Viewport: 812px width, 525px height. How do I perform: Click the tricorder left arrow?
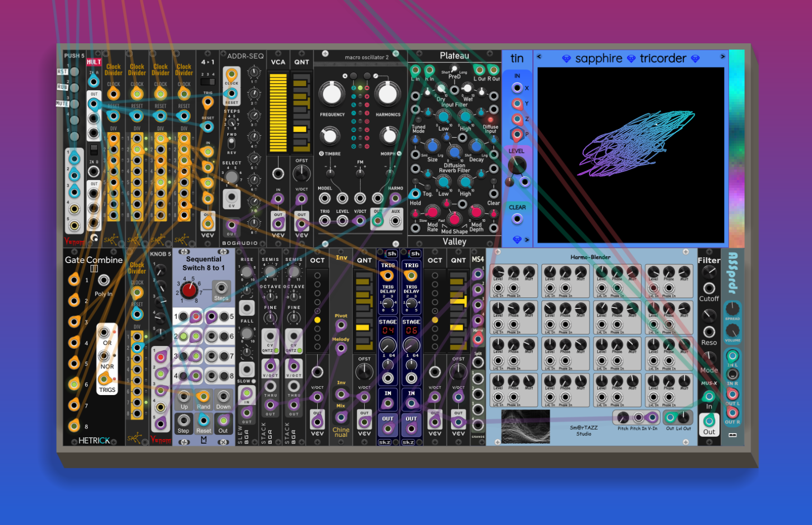pyautogui.click(x=539, y=57)
